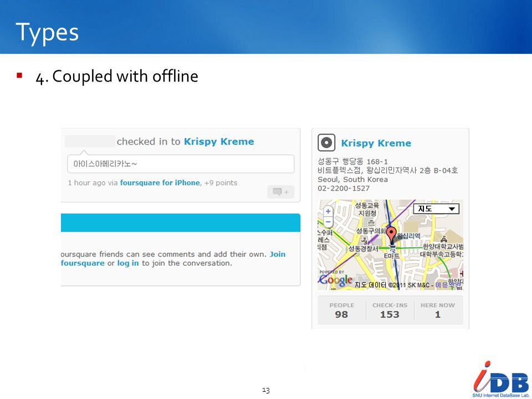Image resolution: width=532 pixels, height=399 pixels.
Task: Open the 지도 map type dropdown
Action: click(436, 209)
